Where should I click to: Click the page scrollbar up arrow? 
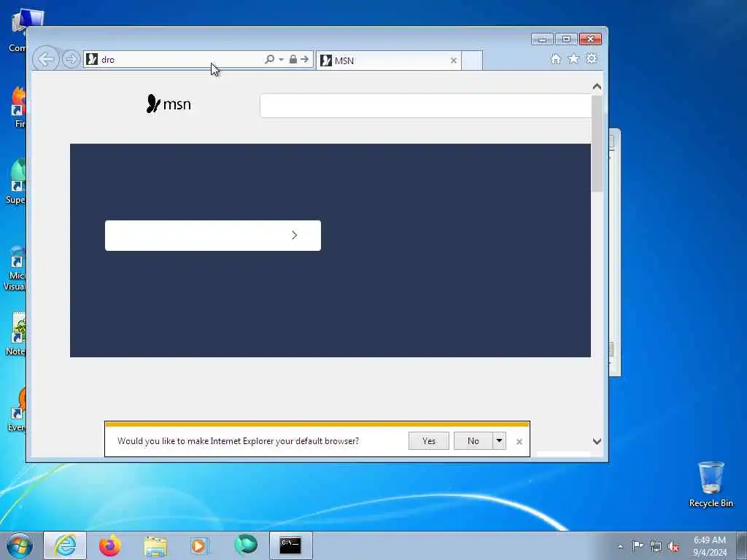597,87
